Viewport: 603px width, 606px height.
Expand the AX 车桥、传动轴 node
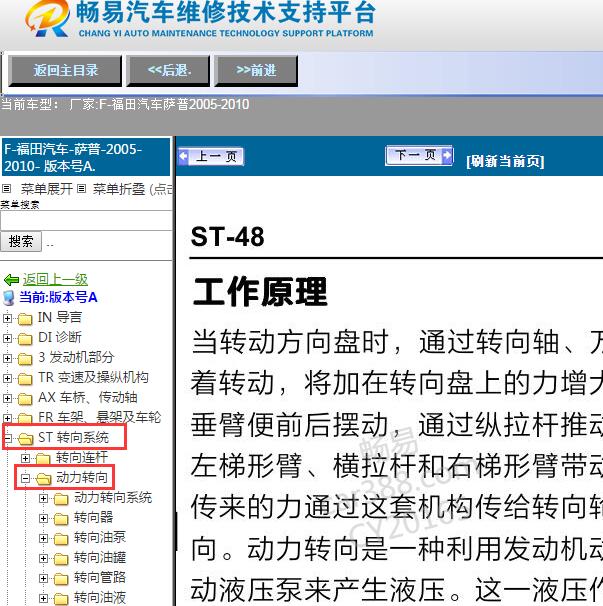(7, 398)
